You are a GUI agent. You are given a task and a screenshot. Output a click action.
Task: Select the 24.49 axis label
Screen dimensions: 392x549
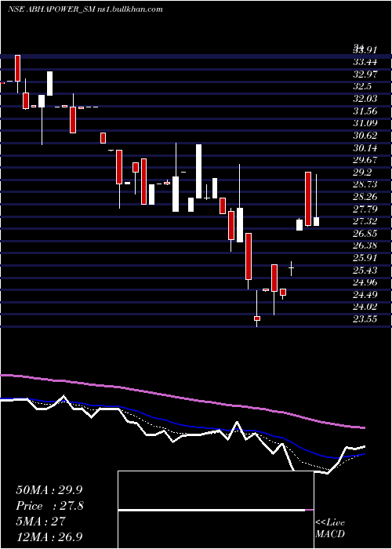point(365,294)
